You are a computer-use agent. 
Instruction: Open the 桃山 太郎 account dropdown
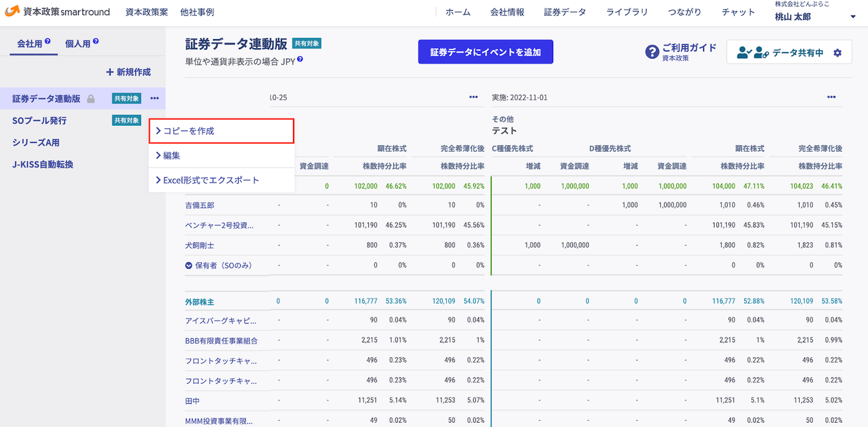coord(853,17)
